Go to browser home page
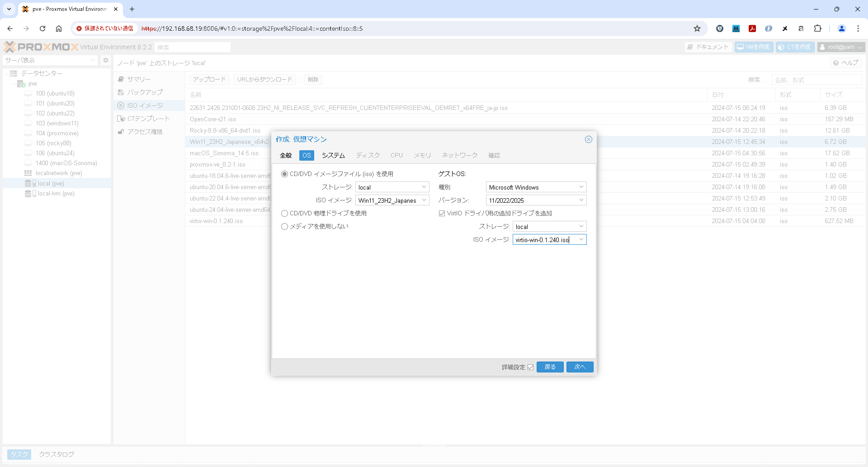 coord(59,29)
